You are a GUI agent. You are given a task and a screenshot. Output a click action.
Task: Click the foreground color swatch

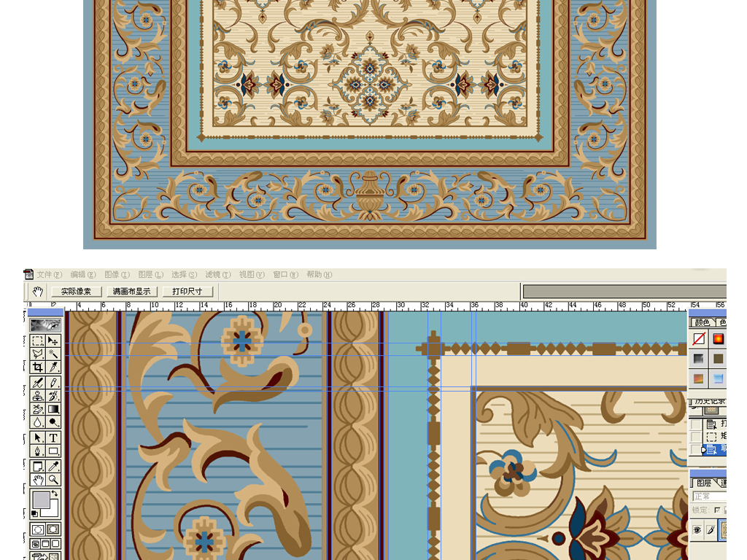point(41,500)
